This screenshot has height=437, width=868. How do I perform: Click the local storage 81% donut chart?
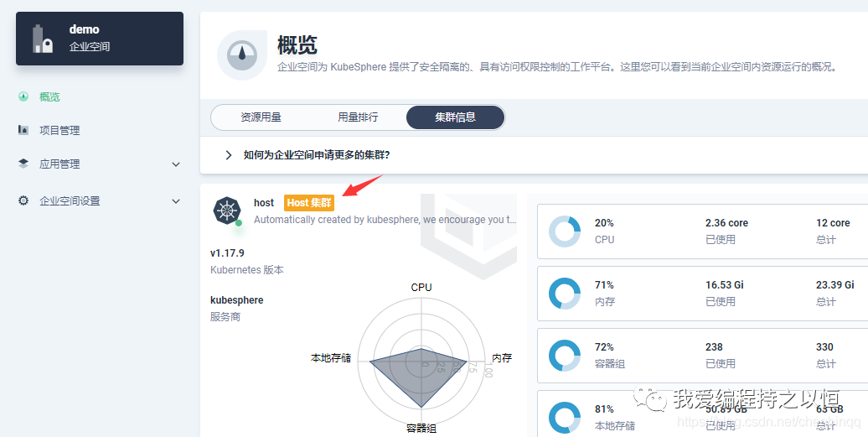pyautogui.click(x=564, y=417)
